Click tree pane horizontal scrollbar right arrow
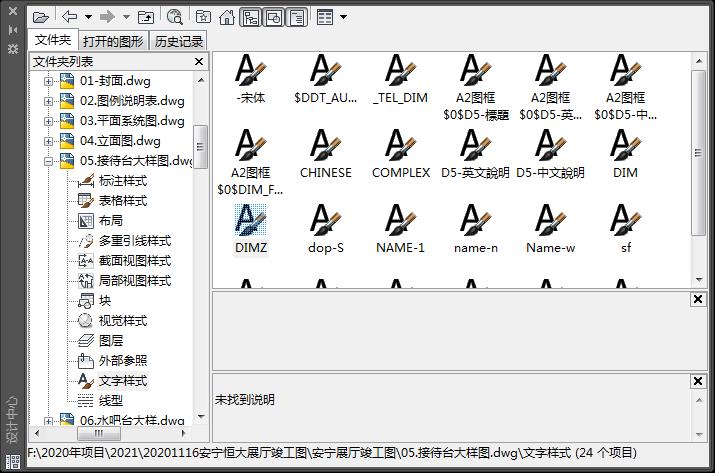 pyautogui.click(x=183, y=433)
